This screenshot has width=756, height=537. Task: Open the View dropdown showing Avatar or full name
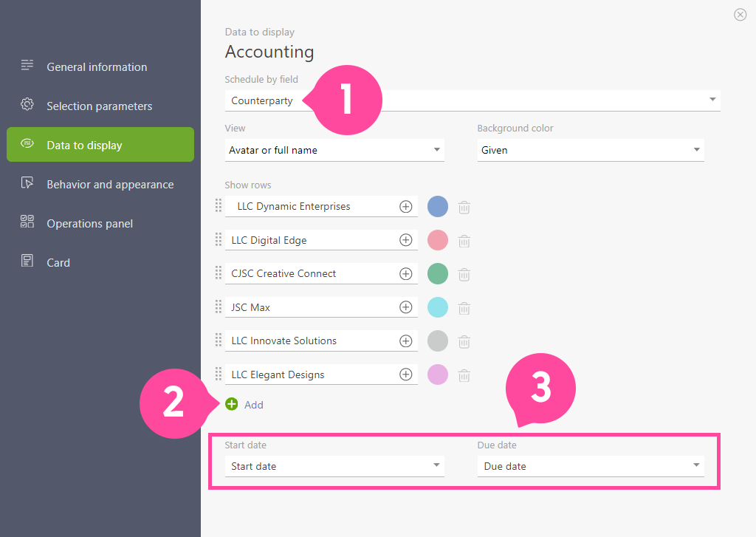(334, 150)
